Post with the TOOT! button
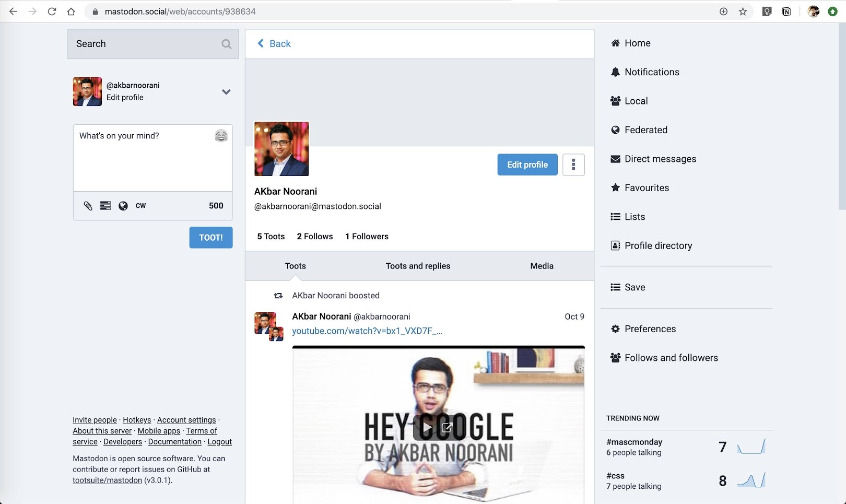This screenshot has height=504, width=846. (x=211, y=238)
